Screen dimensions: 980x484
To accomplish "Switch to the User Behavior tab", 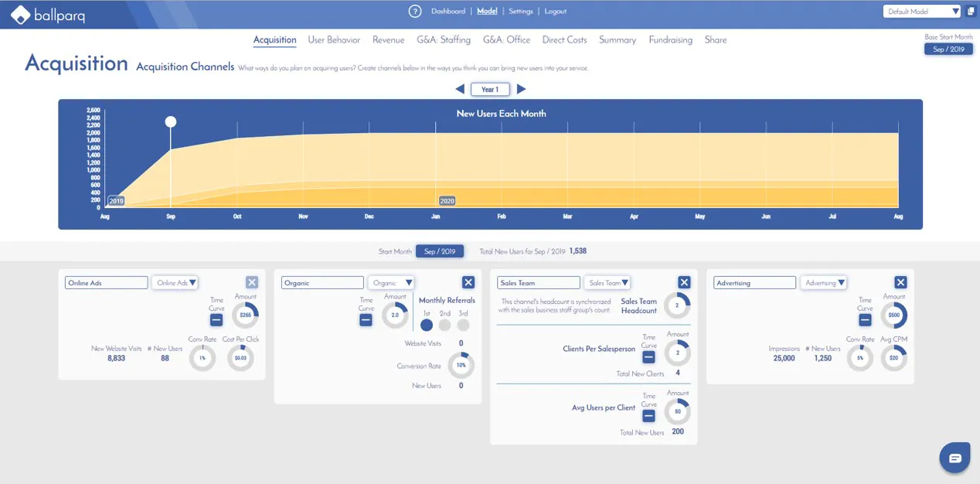I will (x=334, y=40).
